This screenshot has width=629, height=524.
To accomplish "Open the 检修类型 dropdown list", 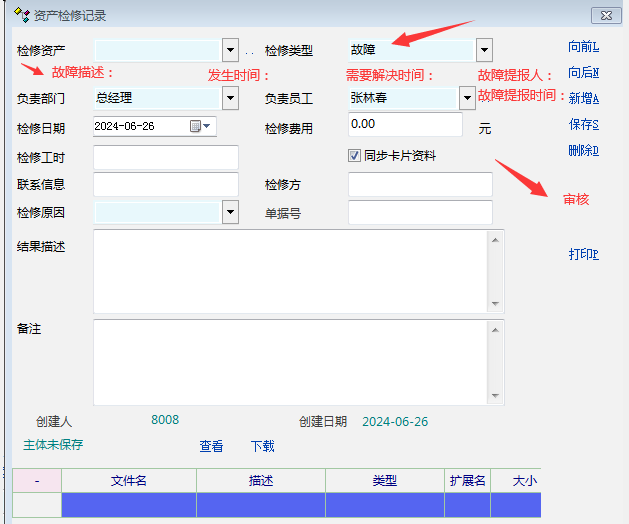I will point(484,50).
